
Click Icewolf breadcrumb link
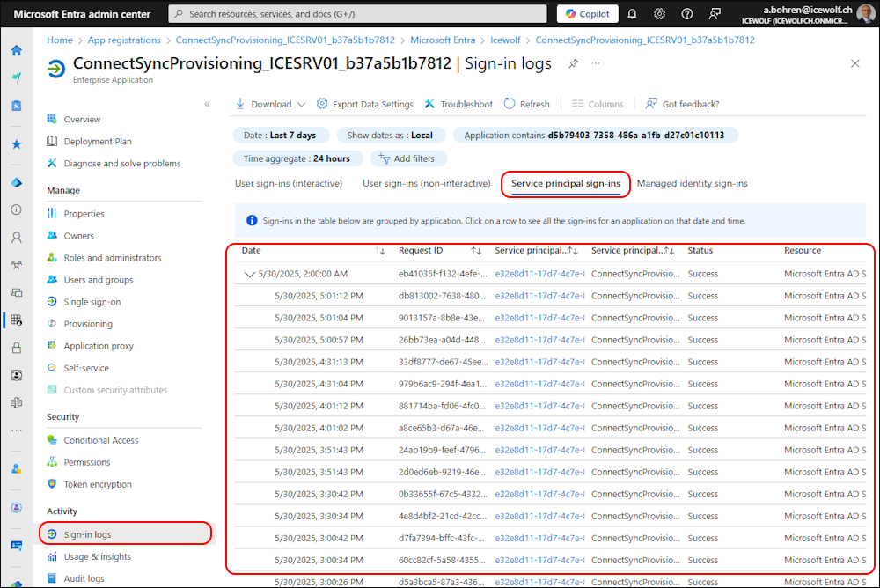tap(505, 40)
